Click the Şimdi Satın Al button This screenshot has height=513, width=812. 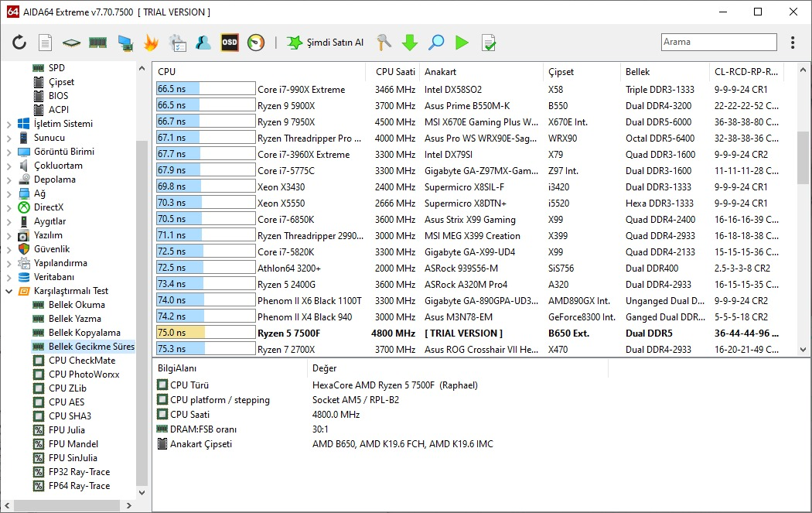point(326,43)
